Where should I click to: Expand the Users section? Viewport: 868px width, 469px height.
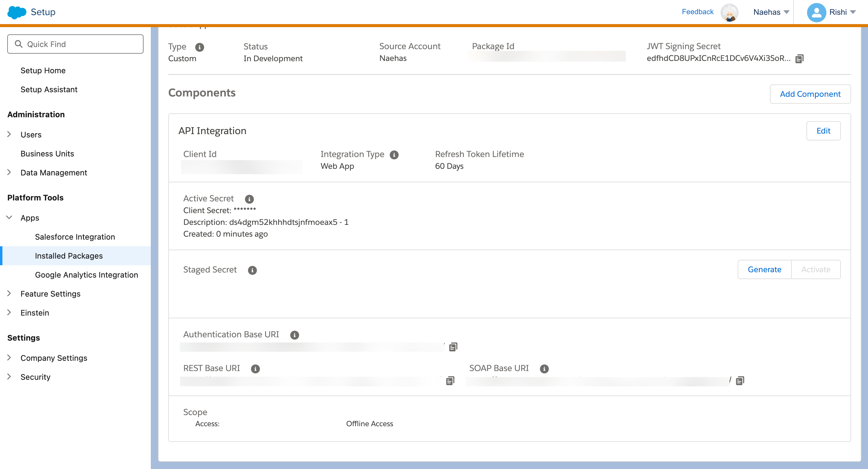[x=9, y=134]
